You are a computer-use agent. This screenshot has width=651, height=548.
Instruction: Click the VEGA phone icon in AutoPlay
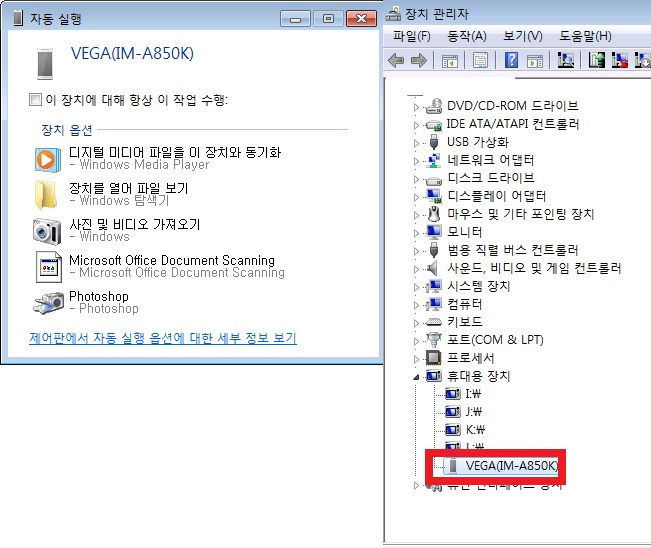[x=45, y=64]
